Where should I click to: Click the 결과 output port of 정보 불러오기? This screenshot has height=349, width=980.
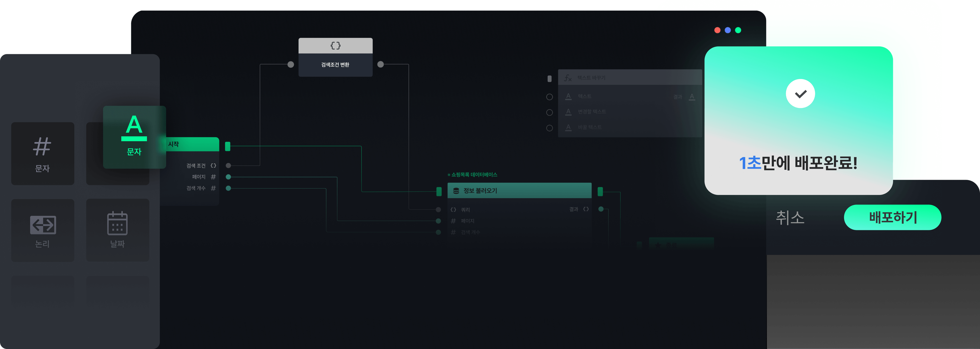(601, 209)
